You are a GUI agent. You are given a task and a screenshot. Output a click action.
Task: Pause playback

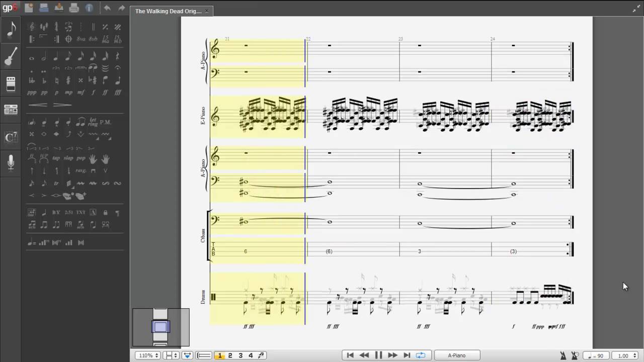tap(378, 355)
